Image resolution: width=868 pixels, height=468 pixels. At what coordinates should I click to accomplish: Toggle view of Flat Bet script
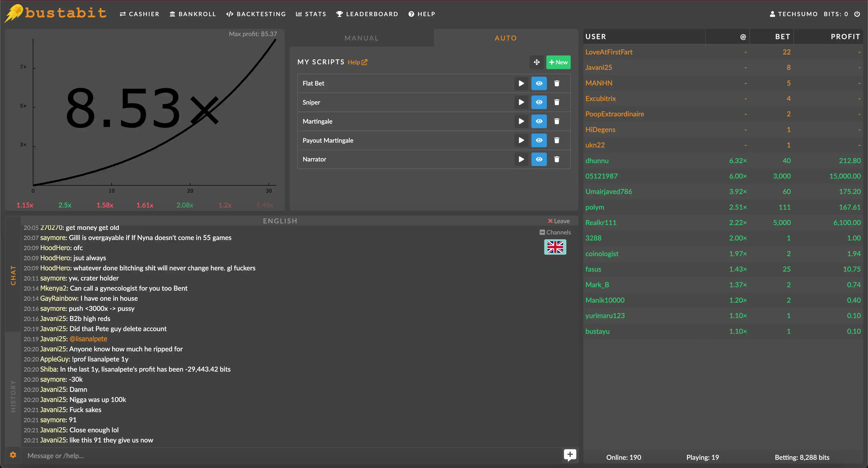tap(539, 83)
